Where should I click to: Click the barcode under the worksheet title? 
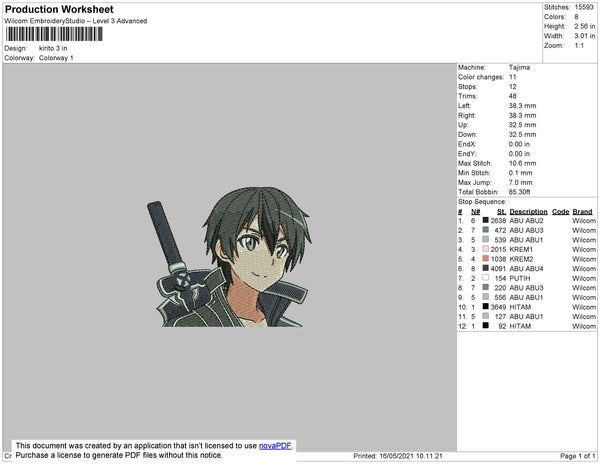click(x=54, y=34)
